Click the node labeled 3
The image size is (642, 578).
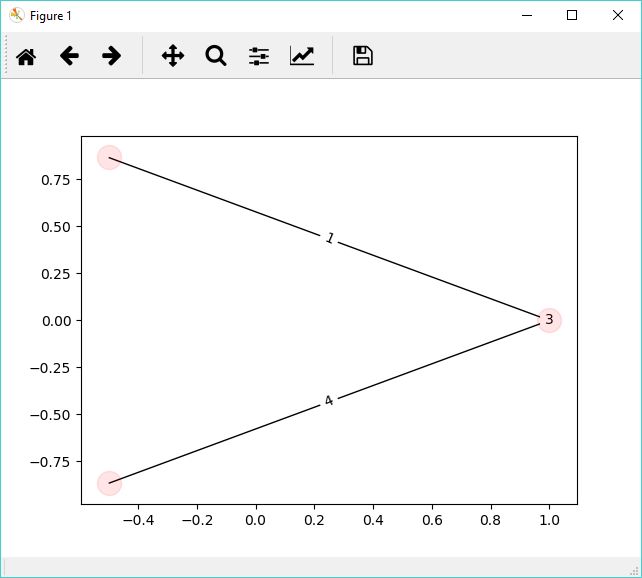(549, 320)
